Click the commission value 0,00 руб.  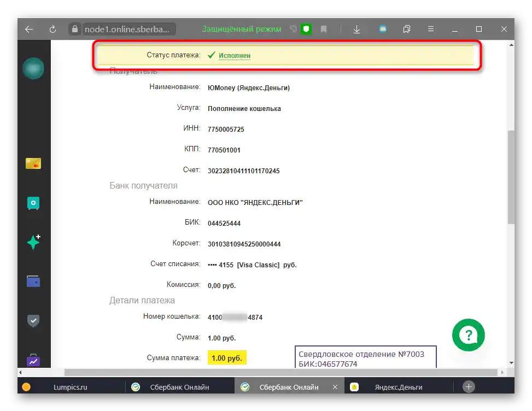tap(221, 285)
